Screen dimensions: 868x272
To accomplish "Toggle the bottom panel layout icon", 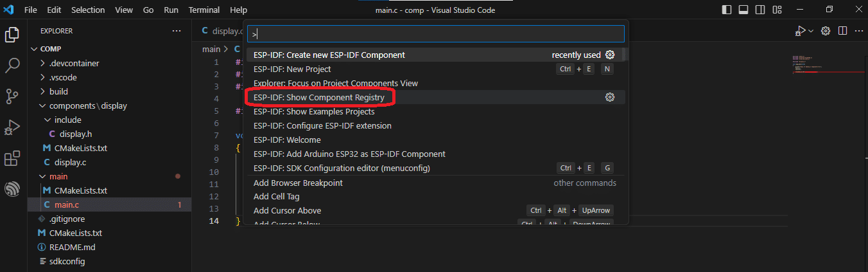I will tap(743, 10).
